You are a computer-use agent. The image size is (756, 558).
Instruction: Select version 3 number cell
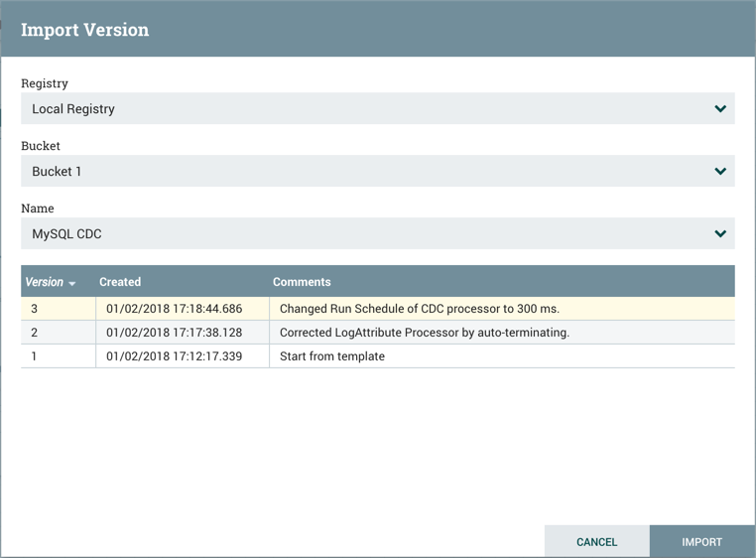click(35, 309)
